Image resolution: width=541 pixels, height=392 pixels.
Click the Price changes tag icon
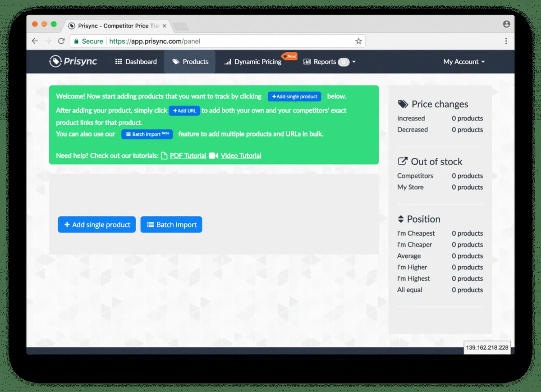pos(403,104)
